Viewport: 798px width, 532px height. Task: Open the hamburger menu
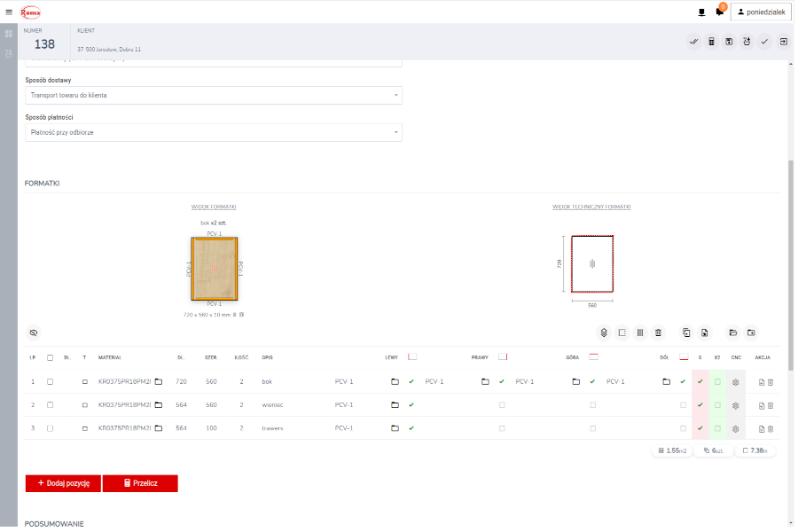9,12
